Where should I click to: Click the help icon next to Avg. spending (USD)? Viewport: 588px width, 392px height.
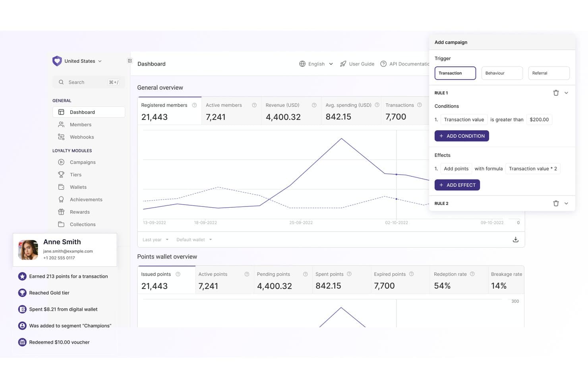[377, 105]
